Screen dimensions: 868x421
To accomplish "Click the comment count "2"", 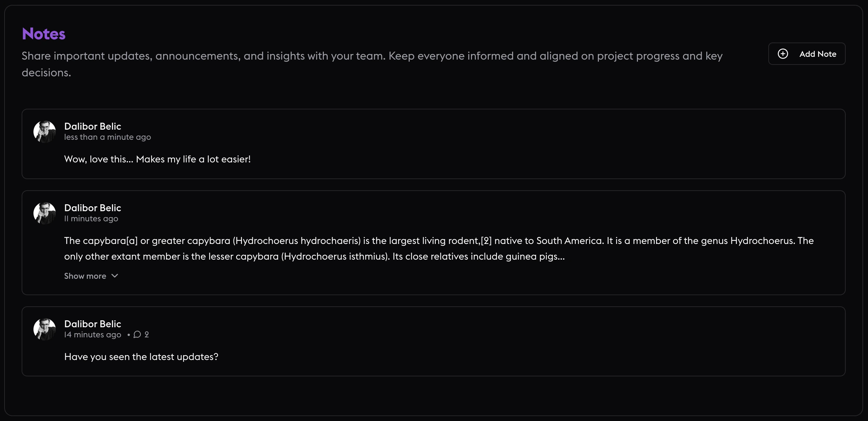I will [147, 335].
